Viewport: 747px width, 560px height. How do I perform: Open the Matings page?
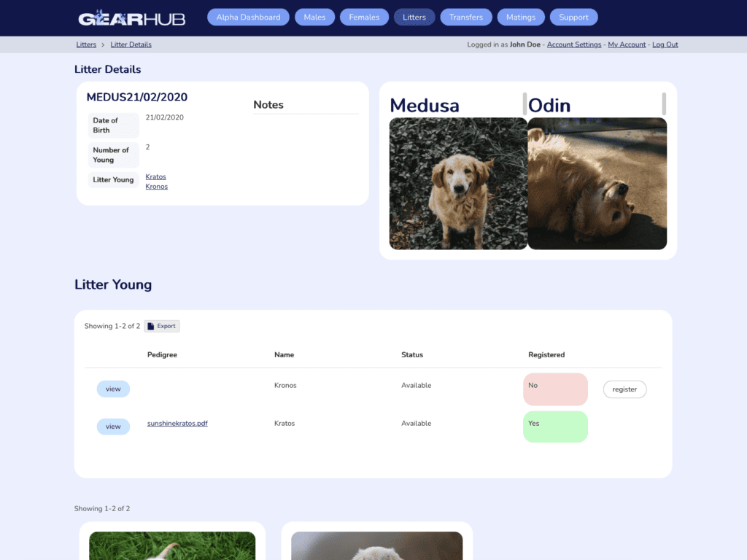pos(521,17)
